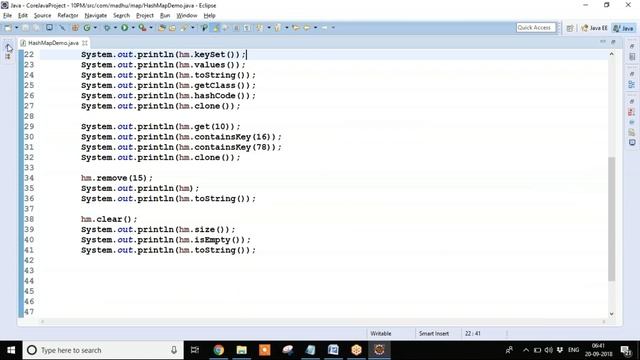Open the Problems view icon
The image size is (640, 360).
point(632,112)
